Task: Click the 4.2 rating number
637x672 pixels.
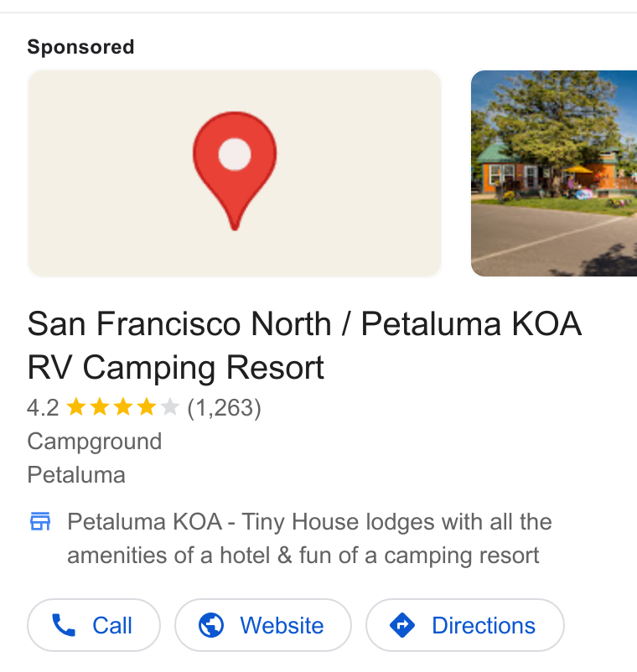Action: tap(43, 407)
